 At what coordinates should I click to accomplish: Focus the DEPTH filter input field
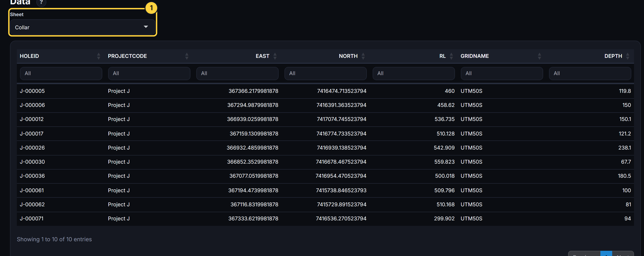pyautogui.click(x=590, y=74)
